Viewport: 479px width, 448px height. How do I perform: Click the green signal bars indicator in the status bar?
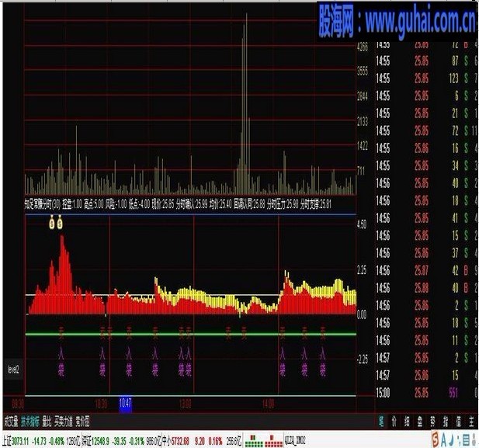(x=254, y=441)
